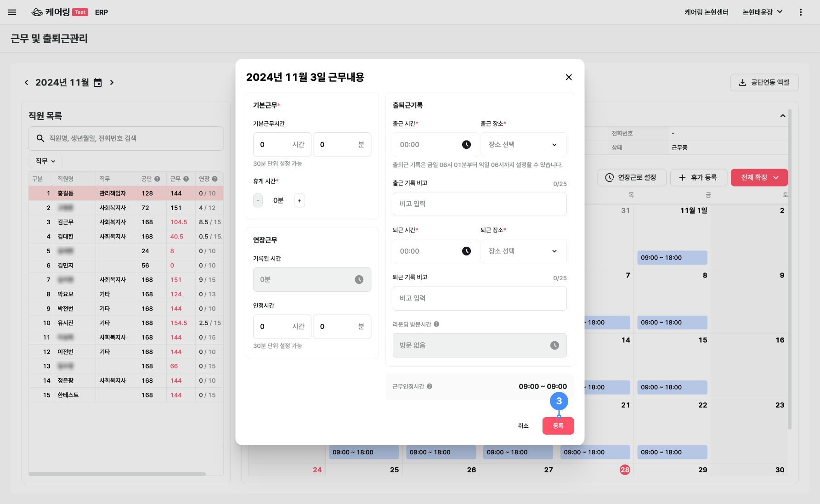This screenshot has height=504, width=820.
Task: Decrease 휴게 시간 with minus button
Action: tap(258, 201)
